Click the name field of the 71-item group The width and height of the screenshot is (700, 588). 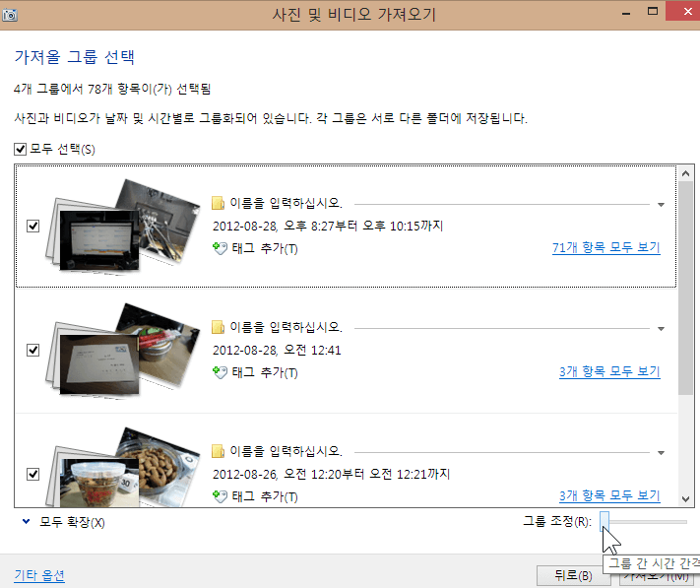click(439, 204)
